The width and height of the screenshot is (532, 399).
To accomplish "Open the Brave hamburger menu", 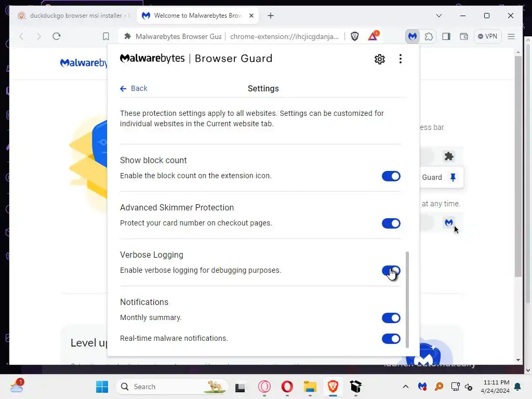I will (511, 36).
